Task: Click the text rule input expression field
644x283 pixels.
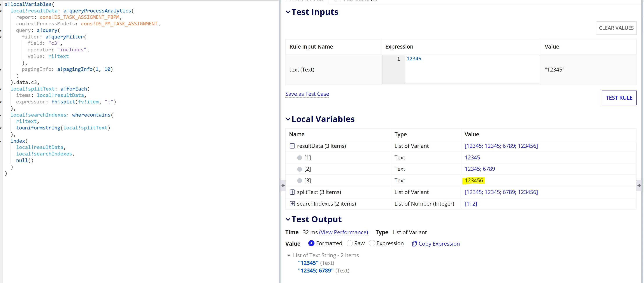Action: (472, 70)
